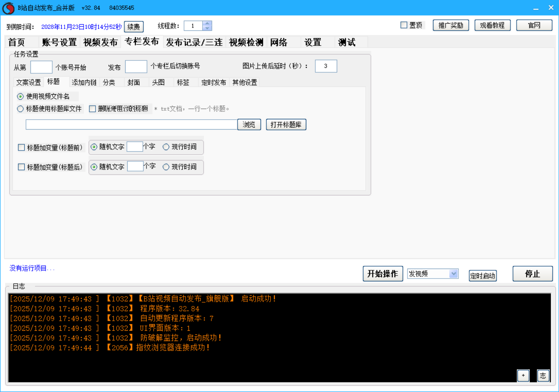Enable the 置顶 always-on-top checkbox
The width and height of the screenshot is (559, 392).
point(404,25)
